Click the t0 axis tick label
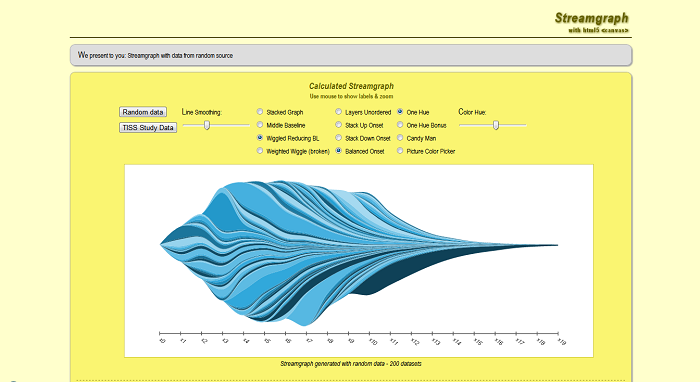 point(162,341)
